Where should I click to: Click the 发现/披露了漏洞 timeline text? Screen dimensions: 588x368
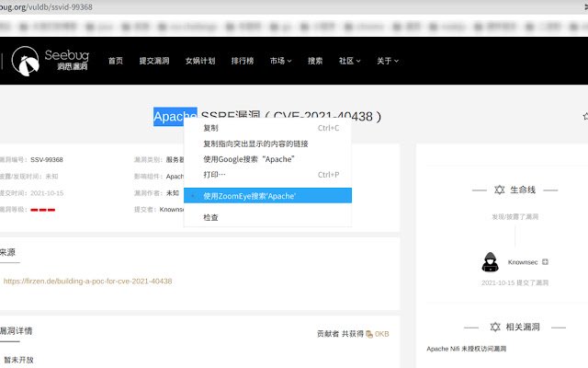514,217
